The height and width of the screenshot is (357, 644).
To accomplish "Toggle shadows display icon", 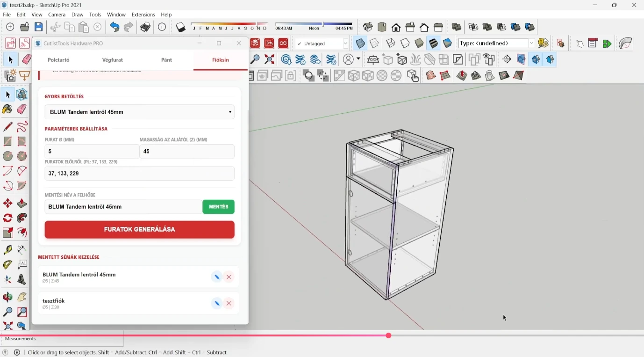I will tap(181, 27).
